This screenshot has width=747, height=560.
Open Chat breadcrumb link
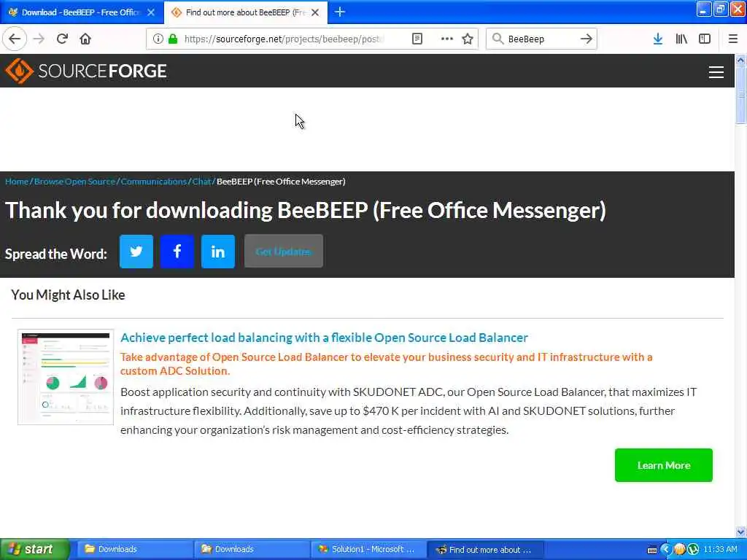coord(201,182)
